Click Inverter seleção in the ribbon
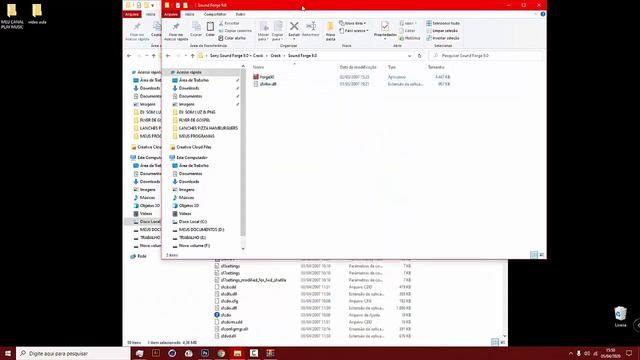This screenshot has height=360, width=640. pos(443,38)
